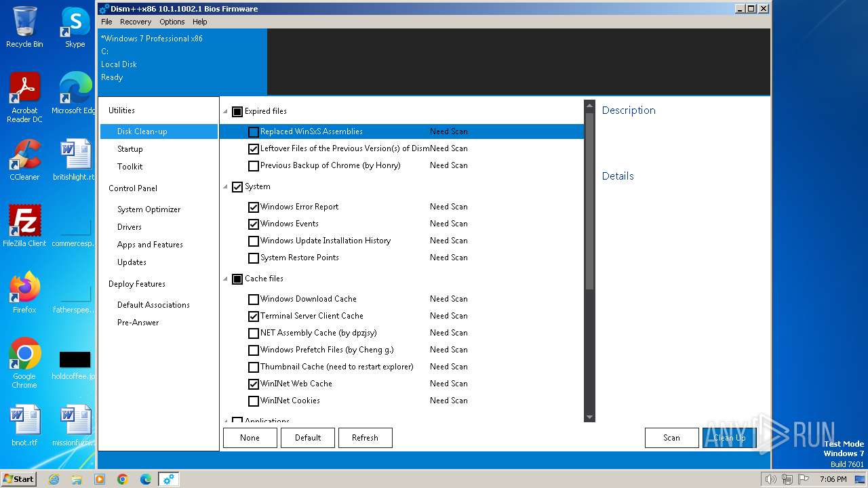Check Previous Backup of Chrome
The image size is (868, 488).
(x=254, y=166)
